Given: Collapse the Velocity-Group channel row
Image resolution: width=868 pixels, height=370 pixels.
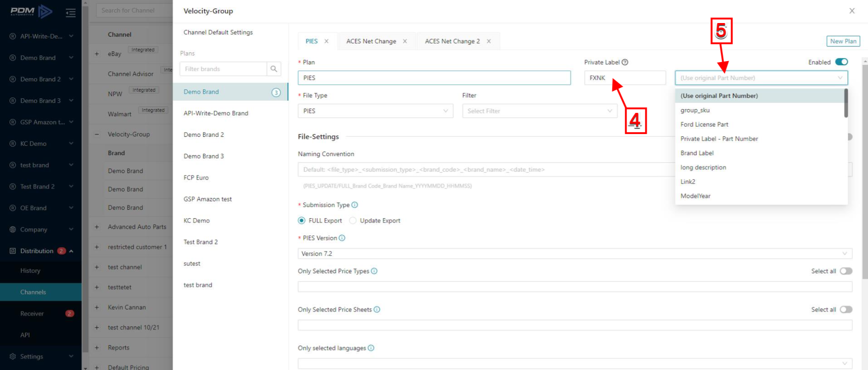Looking at the screenshot, I should pos(97,134).
